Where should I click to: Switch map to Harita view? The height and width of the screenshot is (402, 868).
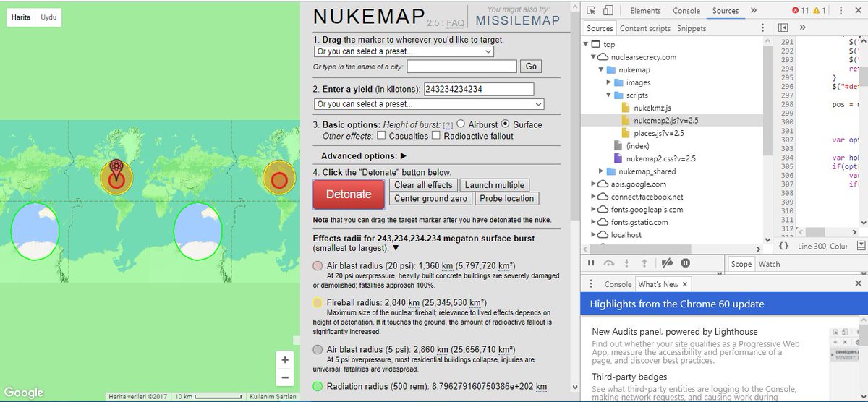[21, 17]
